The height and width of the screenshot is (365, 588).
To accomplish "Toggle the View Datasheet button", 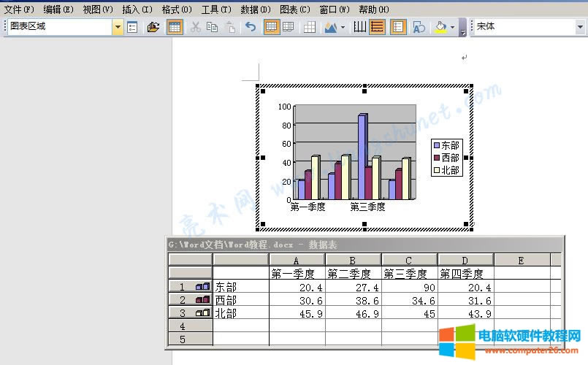I will (175, 27).
